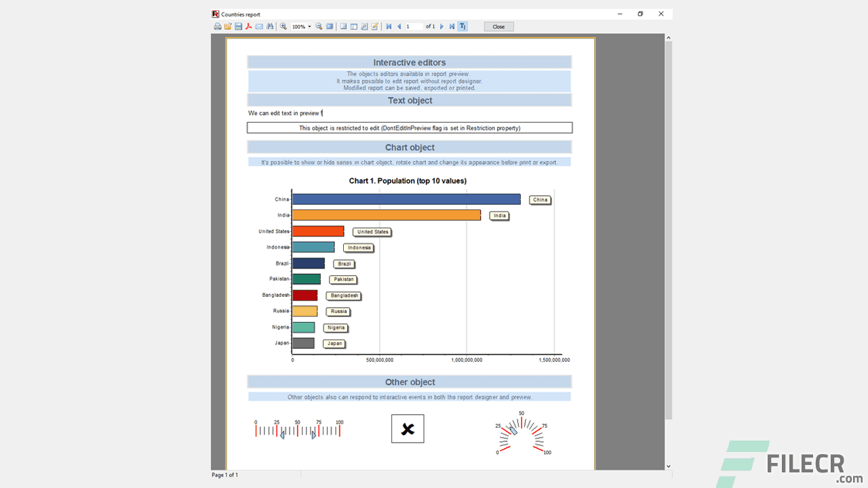Screen dimensions: 868x488
Task: Click the Close preview button
Action: 498,26
